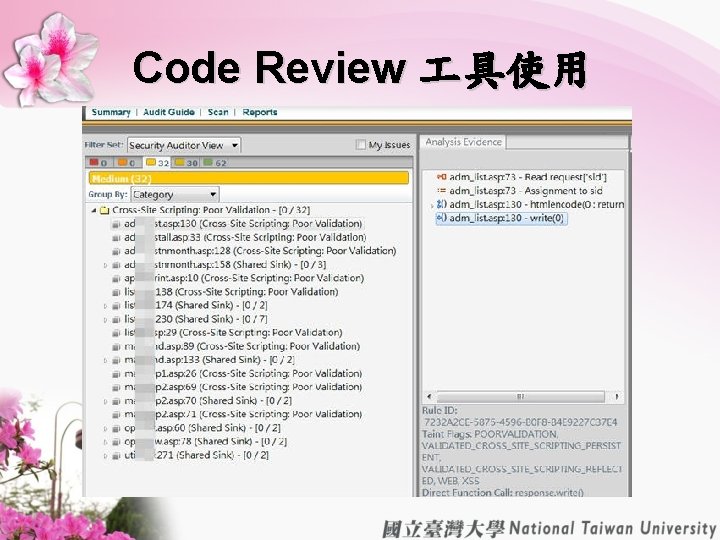
Task: Select the red critical issues folder tab
Action: (99, 163)
